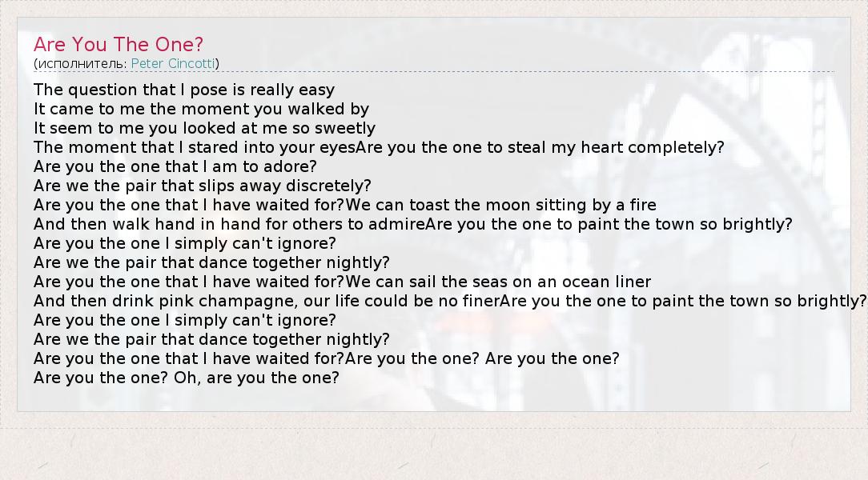
Task: Click the phrase "We can sail the seas"
Action: (x=415, y=282)
